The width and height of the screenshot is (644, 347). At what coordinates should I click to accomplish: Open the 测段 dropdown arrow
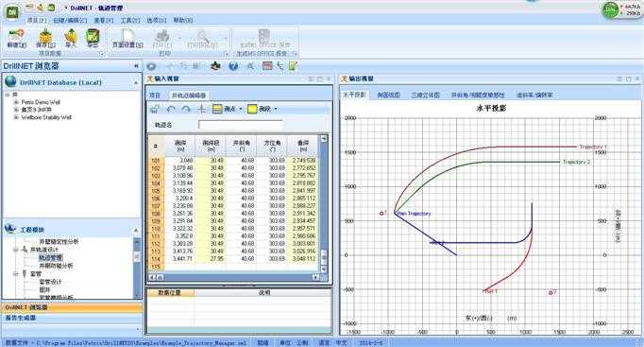point(276,109)
